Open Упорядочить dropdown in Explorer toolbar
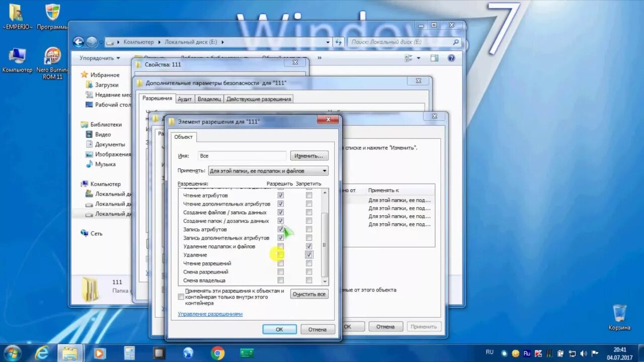This screenshot has width=644, height=362. (x=100, y=58)
